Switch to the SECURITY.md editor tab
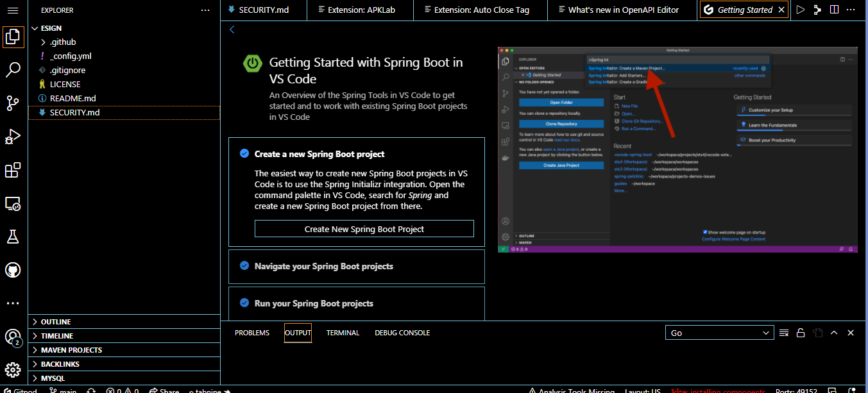 263,10
